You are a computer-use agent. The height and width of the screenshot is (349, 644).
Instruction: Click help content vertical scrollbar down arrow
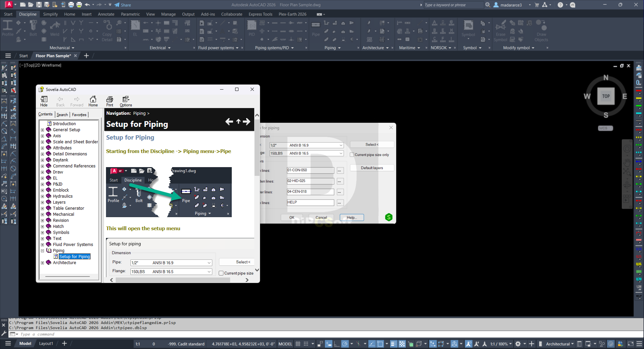[257, 270]
